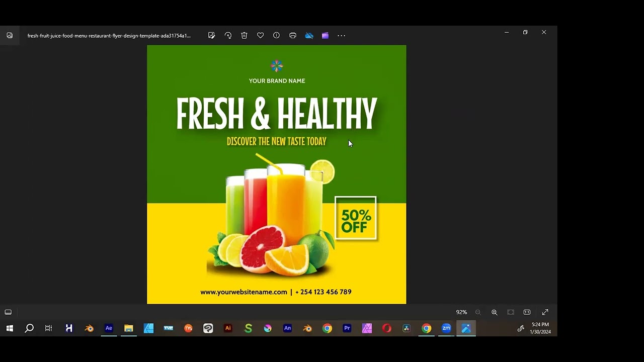Screen dimensions: 644x362
Task: Close the Photos window
Action: (x=544, y=32)
